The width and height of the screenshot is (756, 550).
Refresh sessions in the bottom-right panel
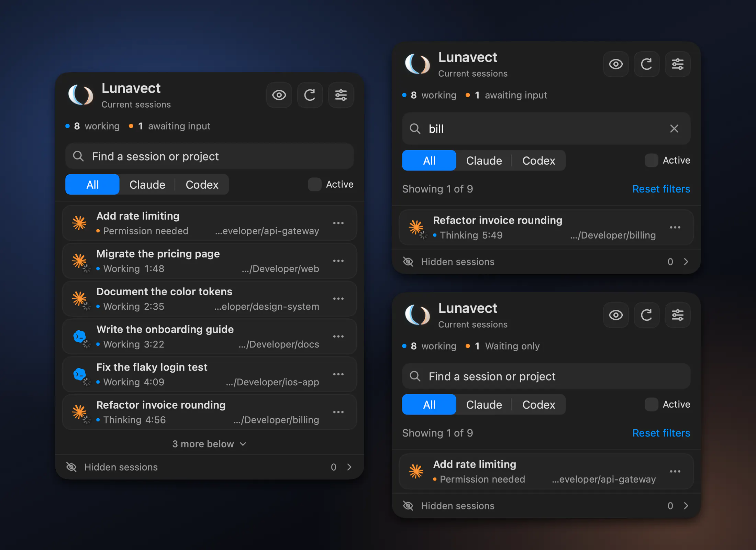(647, 315)
